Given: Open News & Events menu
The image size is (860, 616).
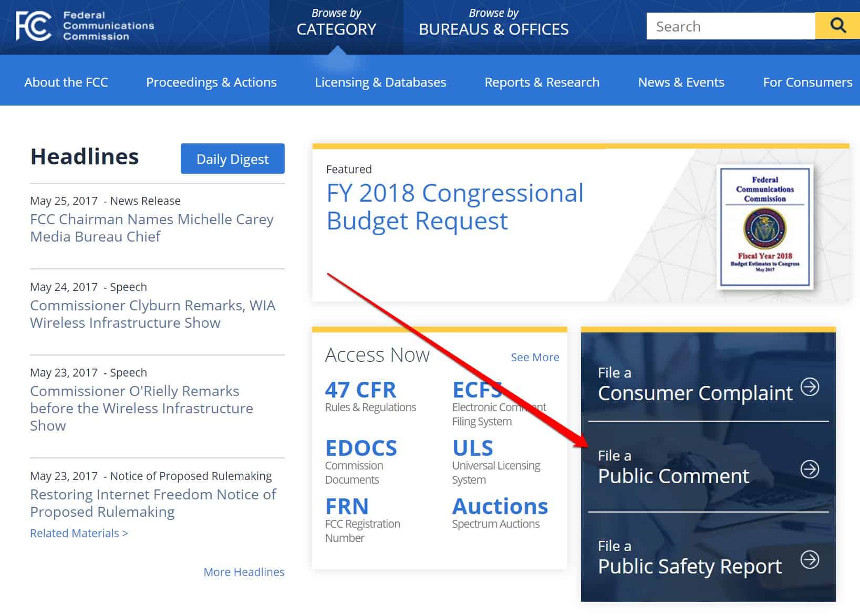Looking at the screenshot, I should pyautogui.click(x=681, y=82).
